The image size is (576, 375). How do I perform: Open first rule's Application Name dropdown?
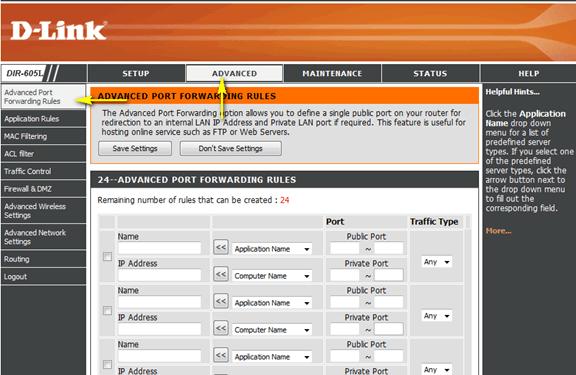272,249
